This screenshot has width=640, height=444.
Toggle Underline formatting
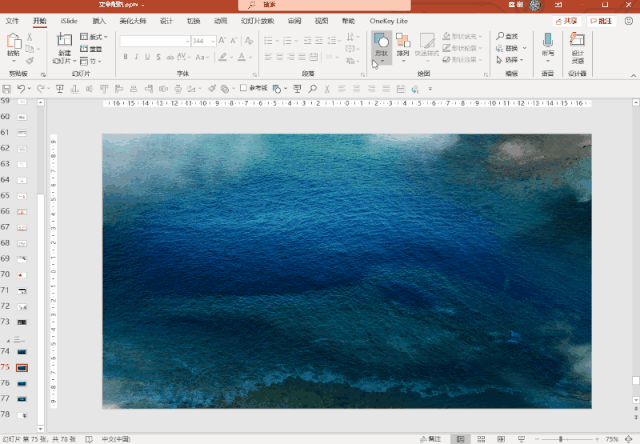coord(147,57)
